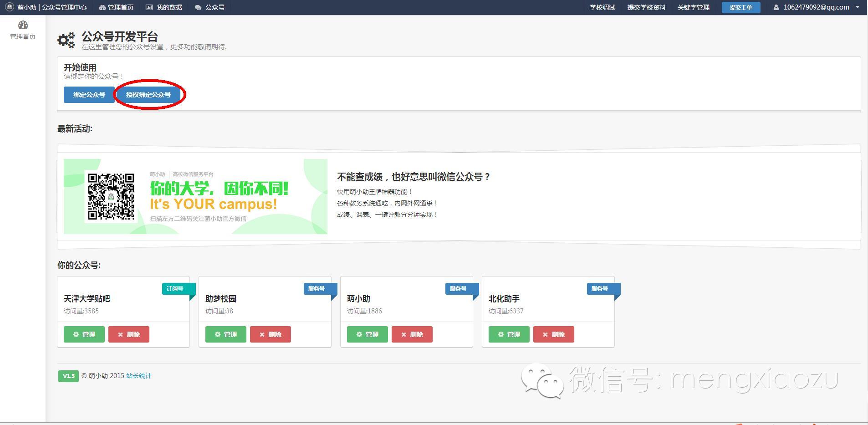Click gear icon on 北化助手 管理 button
Viewport: 868px width, 425px height.
click(501, 334)
